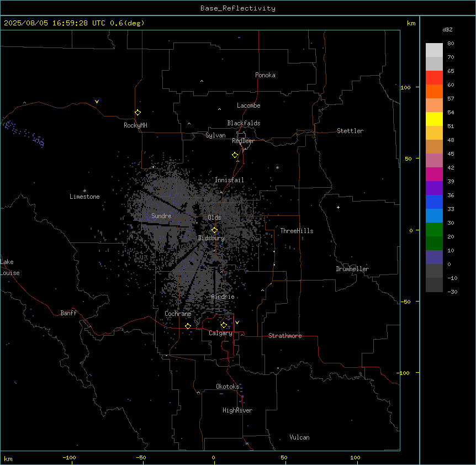Click the yellow diamond marker south of RedDeer
Screen dimensions: 476x465
tap(235, 155)
